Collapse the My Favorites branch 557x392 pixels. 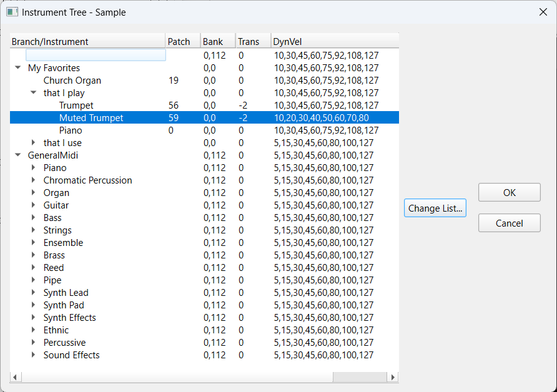click(x=17, y=67)
